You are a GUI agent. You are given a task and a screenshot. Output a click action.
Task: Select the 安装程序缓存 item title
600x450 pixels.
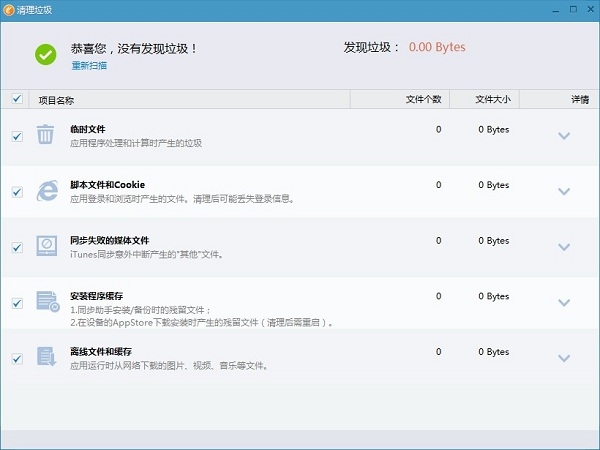pos(96,296)
